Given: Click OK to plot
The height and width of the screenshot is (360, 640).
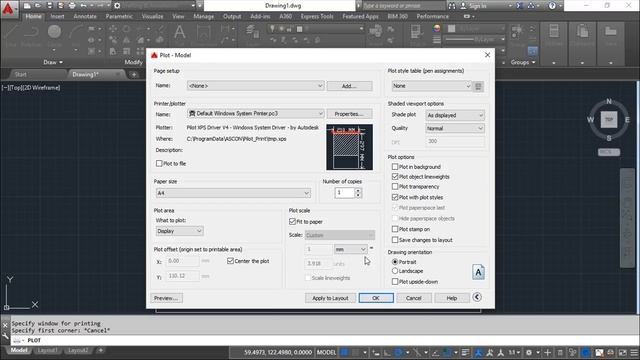Looking at the screenshot, I should [376, 298].
